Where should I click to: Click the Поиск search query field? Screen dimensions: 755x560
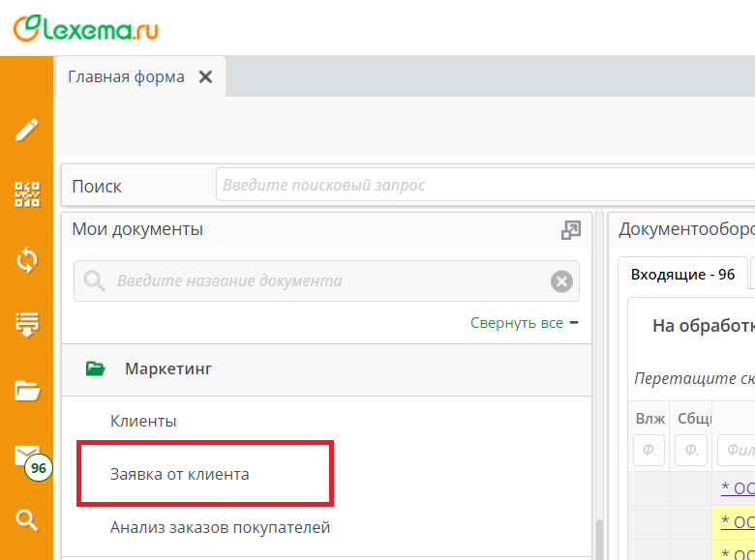point(484,185)
